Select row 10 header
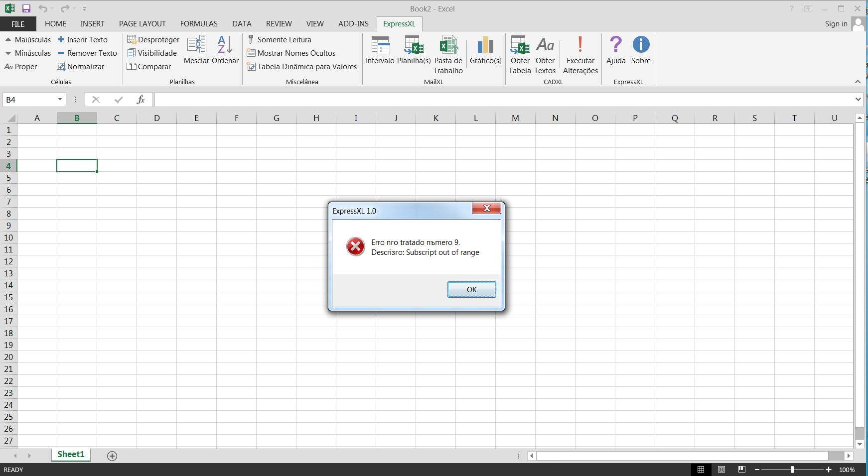Screen dimensions: 868x476 click(8, 238)
